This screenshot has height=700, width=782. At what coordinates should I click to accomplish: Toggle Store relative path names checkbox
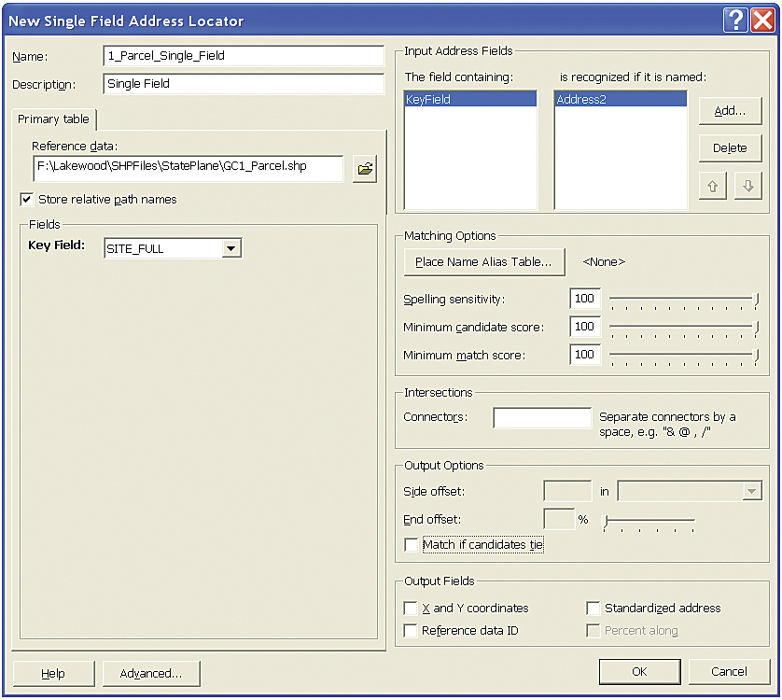(26, 199)
